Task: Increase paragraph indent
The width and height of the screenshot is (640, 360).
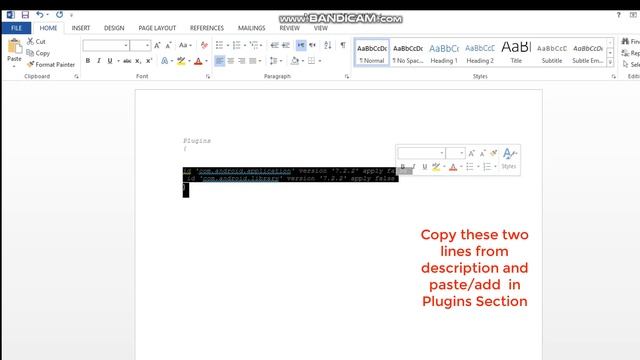Action: point(286,45)
